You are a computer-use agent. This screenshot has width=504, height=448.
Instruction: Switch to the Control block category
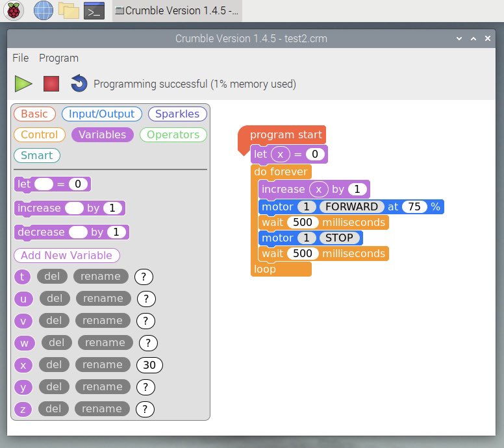[39, 134]
